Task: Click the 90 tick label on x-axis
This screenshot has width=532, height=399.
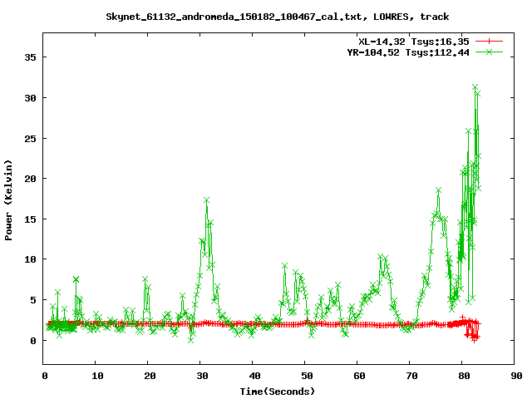Action: (515, 376)
